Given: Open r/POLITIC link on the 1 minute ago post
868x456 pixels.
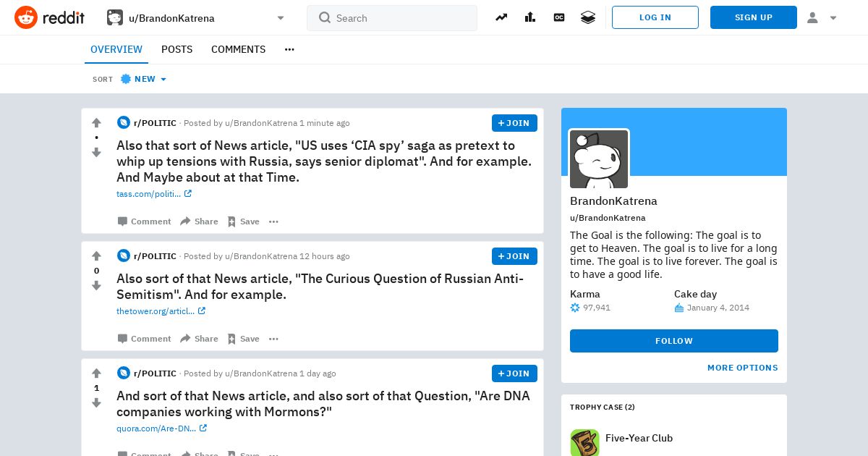Looking at the screenshot, I should pos(155,123).
